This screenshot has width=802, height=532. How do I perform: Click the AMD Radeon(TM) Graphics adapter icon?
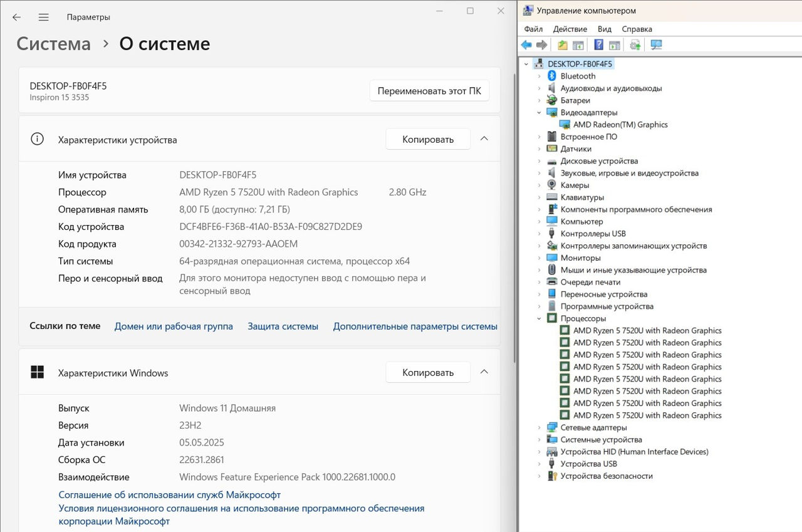(565, 125)
